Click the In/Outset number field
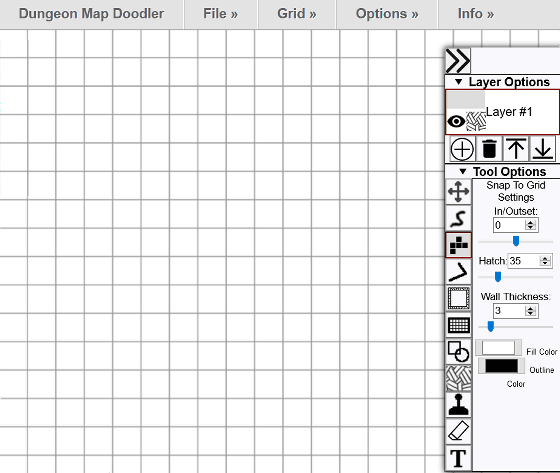The image size is (560, 473). pos(516,225)
